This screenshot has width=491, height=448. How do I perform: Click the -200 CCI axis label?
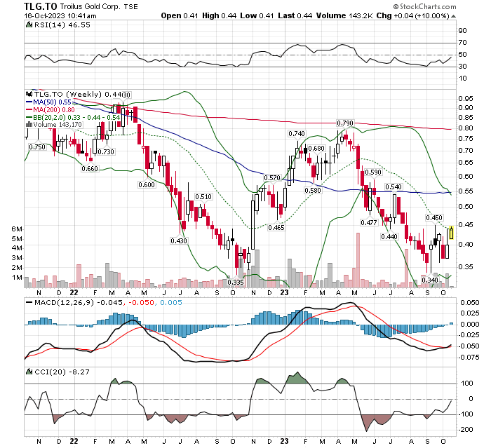pos(466,430)
